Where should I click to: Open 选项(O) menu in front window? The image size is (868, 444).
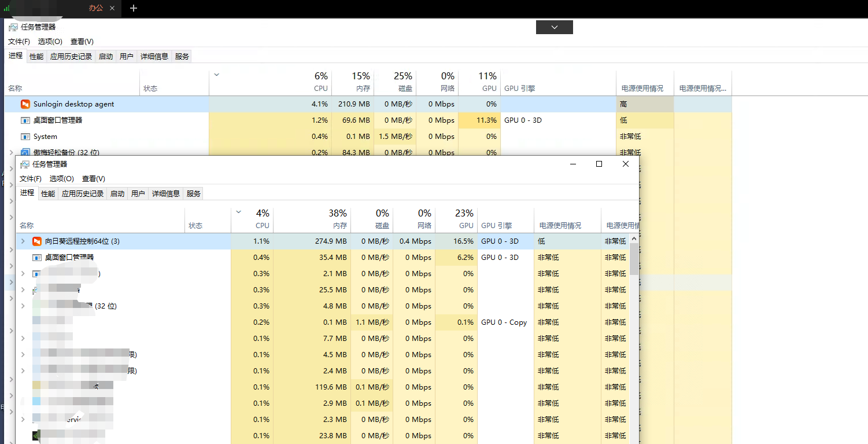click(x=61, y=179)
